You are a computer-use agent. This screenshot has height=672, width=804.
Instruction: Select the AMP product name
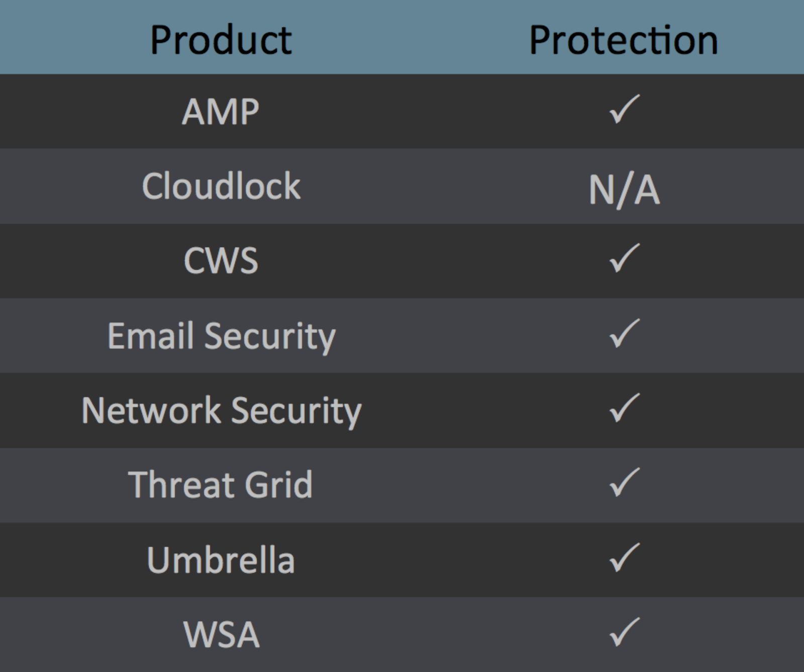(221, 112)
